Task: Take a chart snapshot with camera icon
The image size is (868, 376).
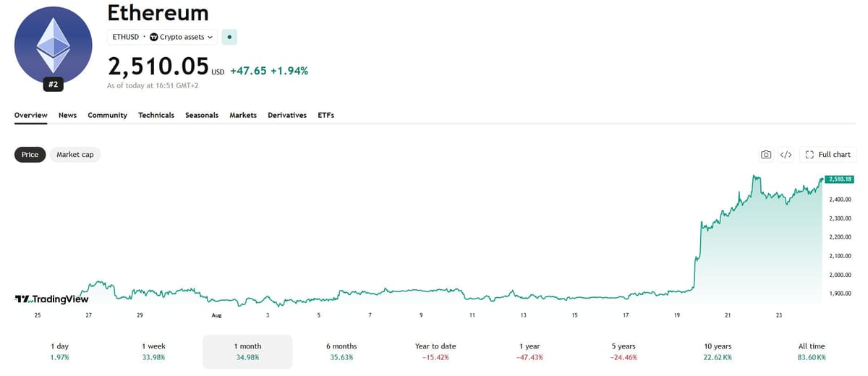Action: click(766, 155)
